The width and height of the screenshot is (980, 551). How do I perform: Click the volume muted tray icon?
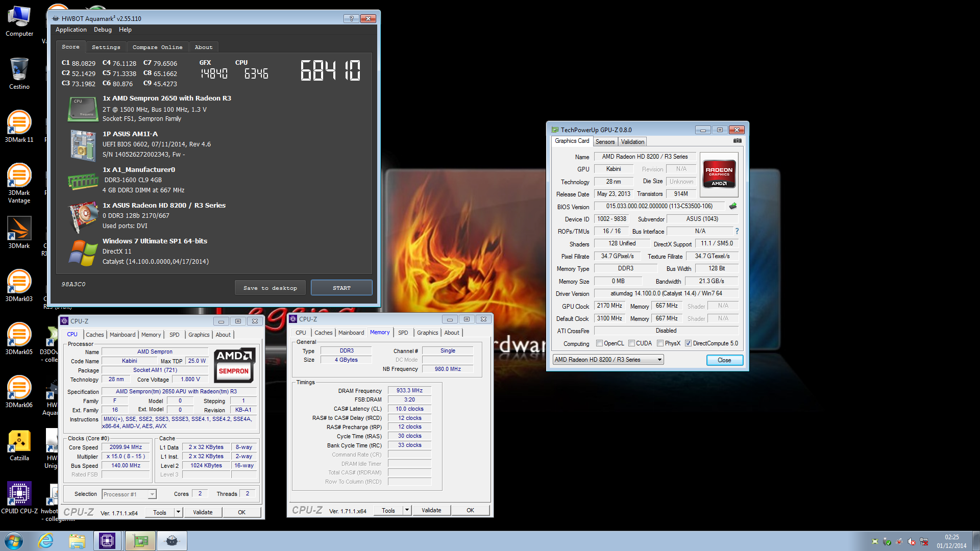pos(912,542)
